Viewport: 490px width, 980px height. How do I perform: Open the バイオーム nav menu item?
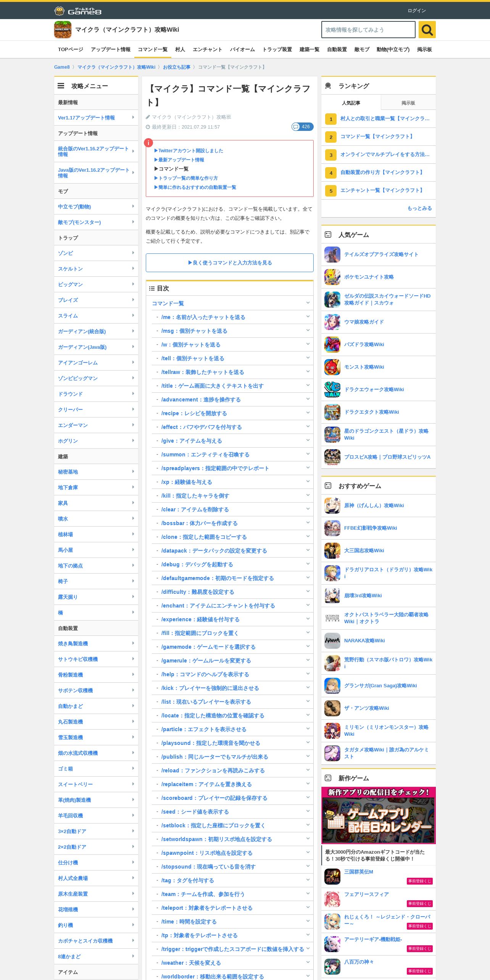click(x=242, y=50)
